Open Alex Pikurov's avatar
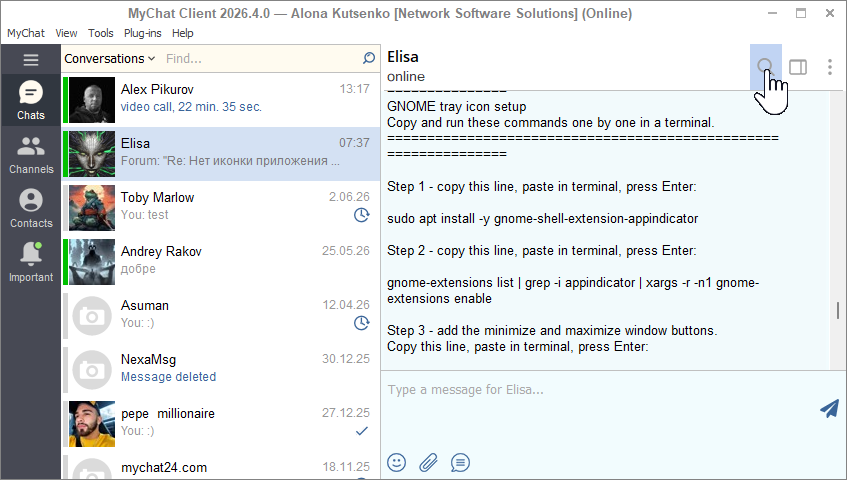This screenshot has width=847, height=480. (x=92, y=100)
